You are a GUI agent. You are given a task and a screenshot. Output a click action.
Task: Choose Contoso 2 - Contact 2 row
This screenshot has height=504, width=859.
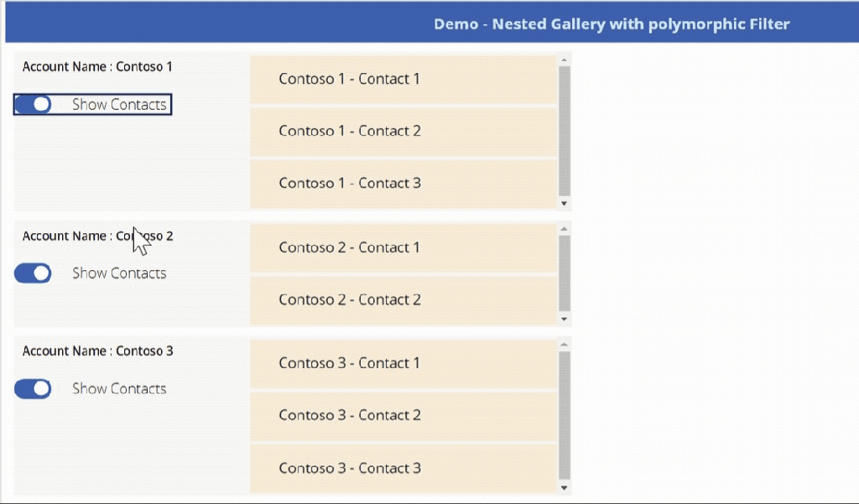click(x=403, y=300)
